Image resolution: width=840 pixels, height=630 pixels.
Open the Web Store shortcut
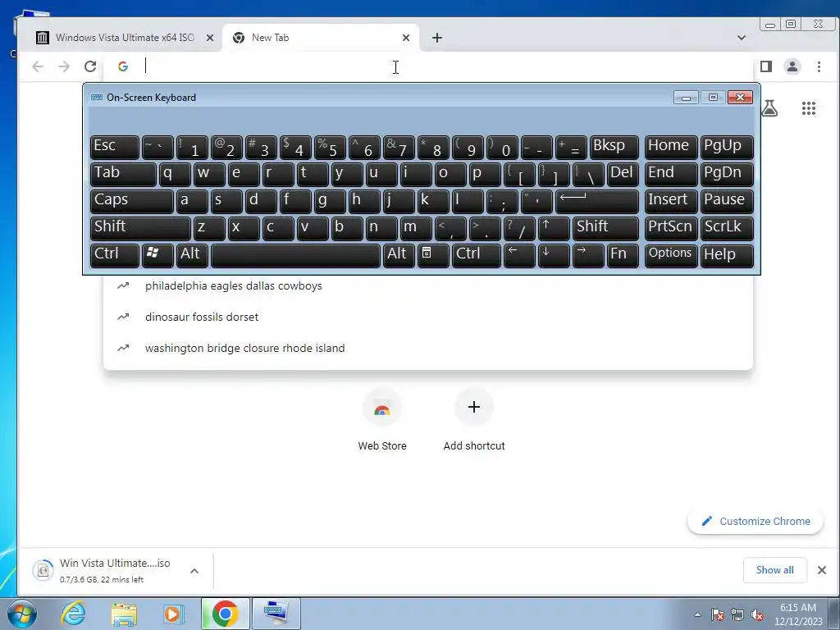pos(382,421)
